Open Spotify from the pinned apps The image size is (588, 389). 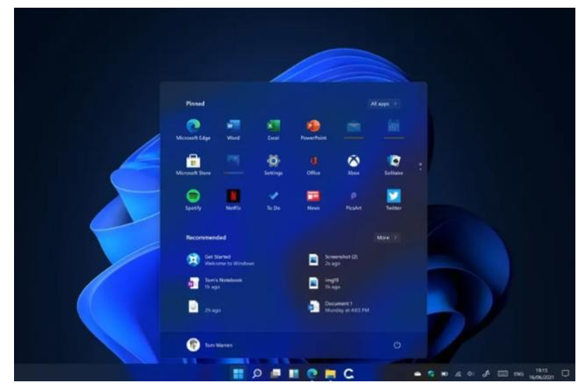coord(193,199)
